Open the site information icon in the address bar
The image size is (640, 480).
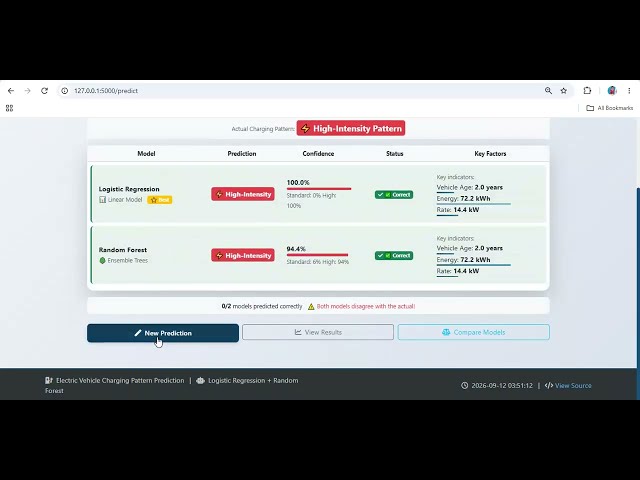coord(64,91)
